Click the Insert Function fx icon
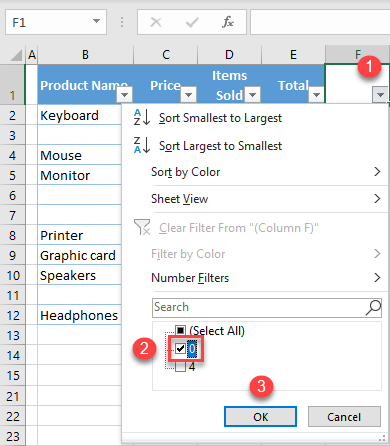The width and height of the screenshot is (390, 446). [x=228, y=22]
